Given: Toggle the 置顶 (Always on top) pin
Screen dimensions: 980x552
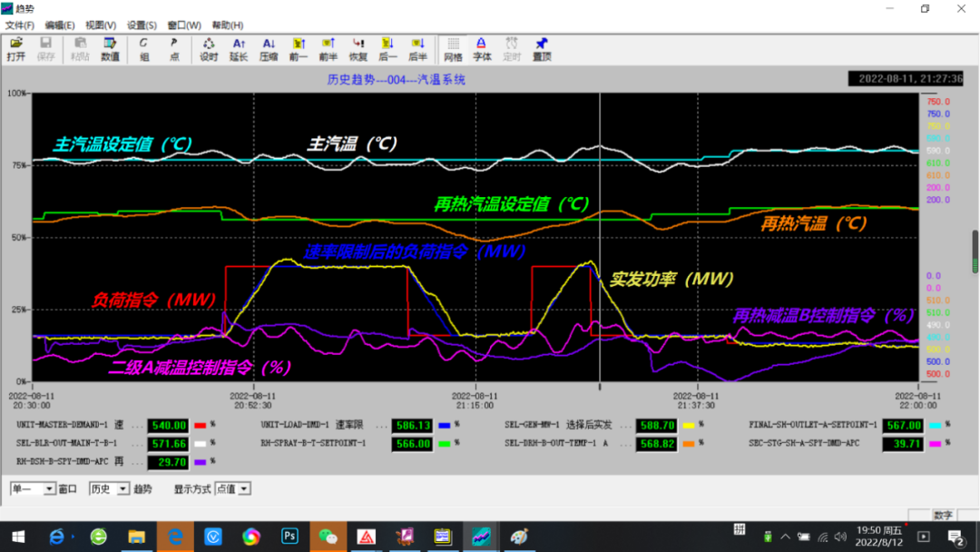Looking at the screenshot, I should point(542,49).
